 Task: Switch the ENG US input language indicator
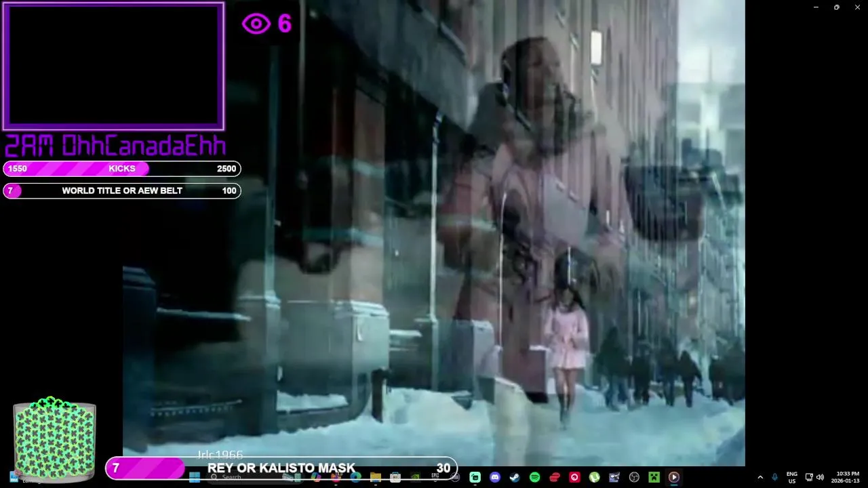791,477
